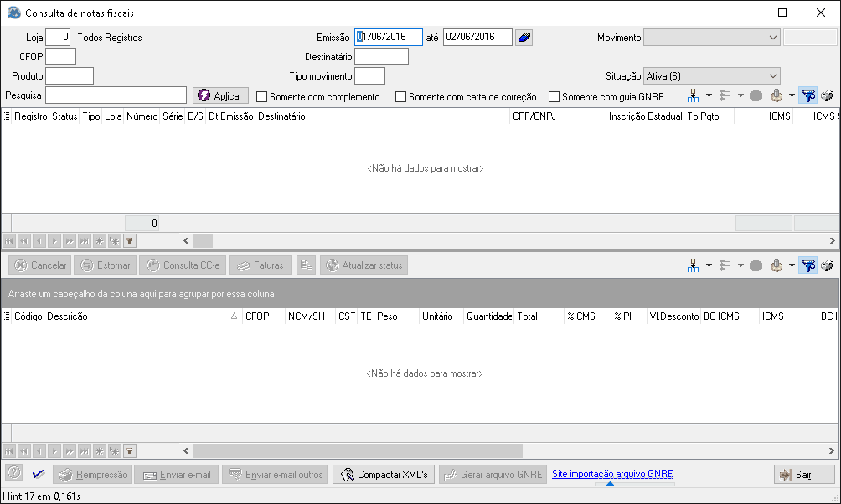Viewport: 841px width, 504px height.
Task: Click the Sair button
Action: [804, 475]
